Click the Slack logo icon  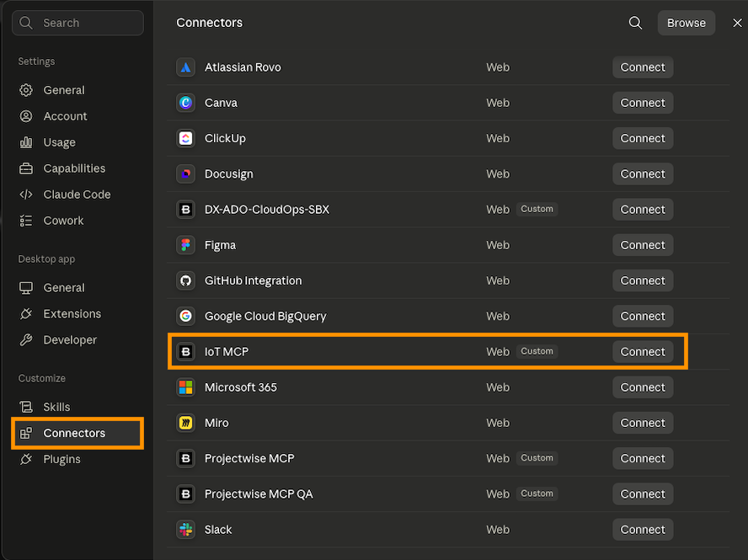pyautogui.click(x=185, y=530)
